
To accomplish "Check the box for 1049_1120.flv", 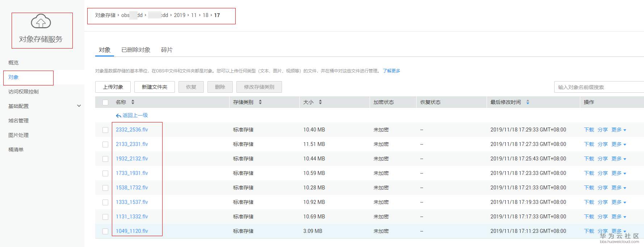I will [x=105, y=231].
